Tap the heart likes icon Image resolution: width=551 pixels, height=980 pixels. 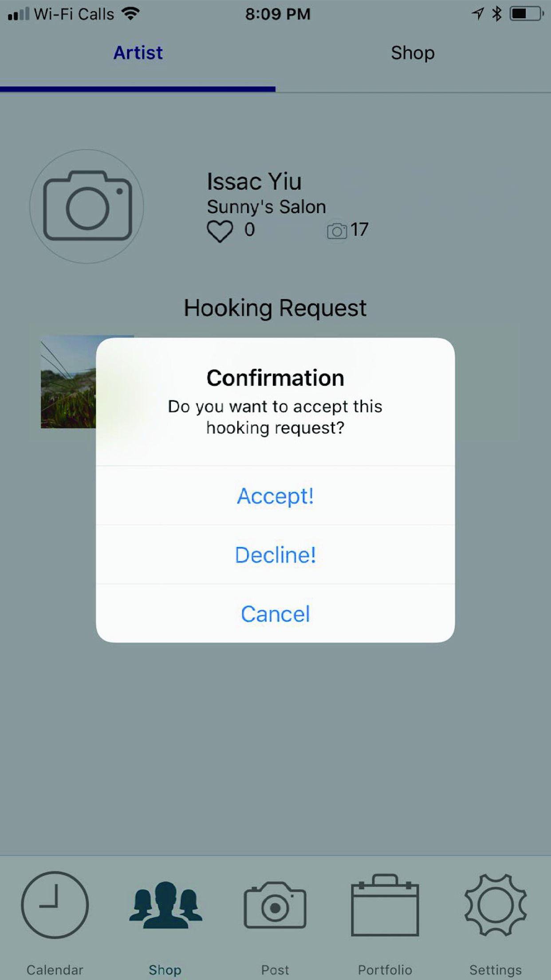[x=220, y=231]
